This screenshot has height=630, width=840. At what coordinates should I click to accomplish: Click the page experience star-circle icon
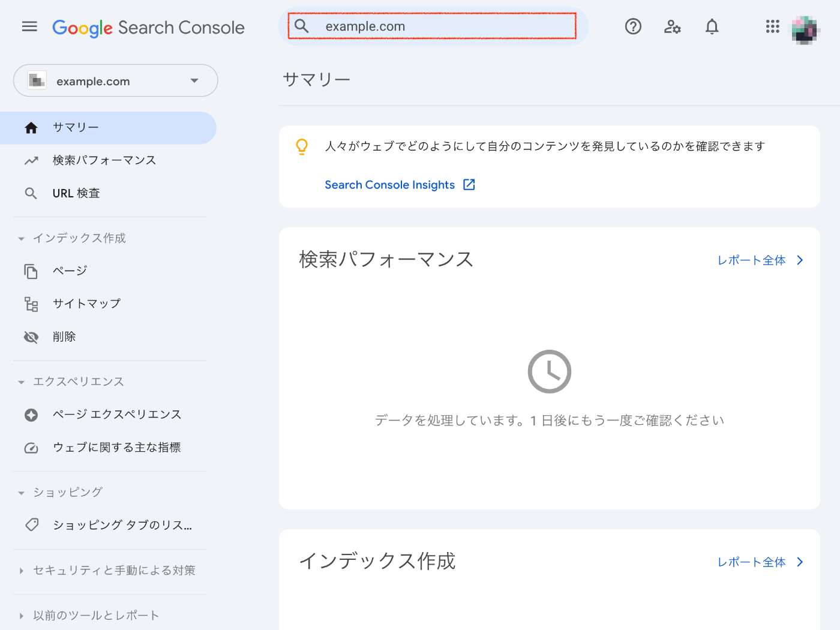31,415
